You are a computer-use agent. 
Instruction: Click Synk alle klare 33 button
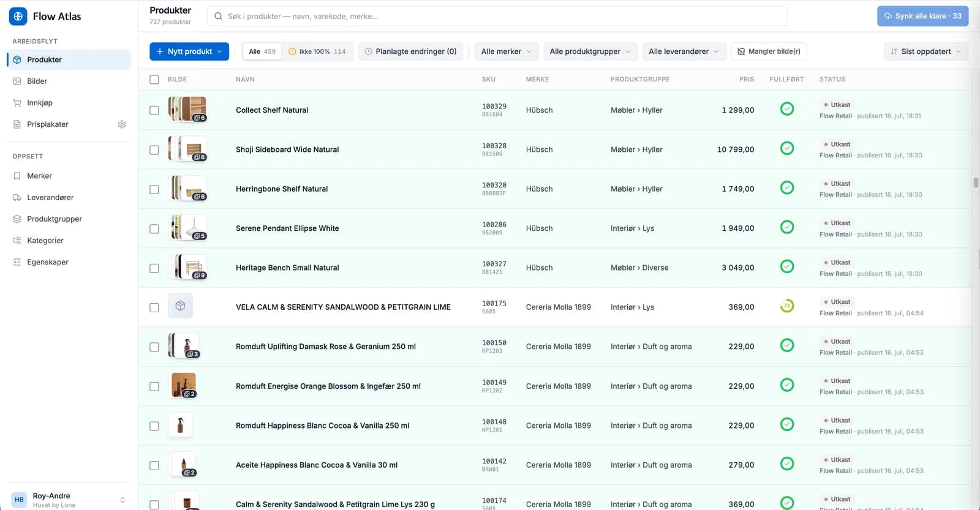click(x=922, y=16)
